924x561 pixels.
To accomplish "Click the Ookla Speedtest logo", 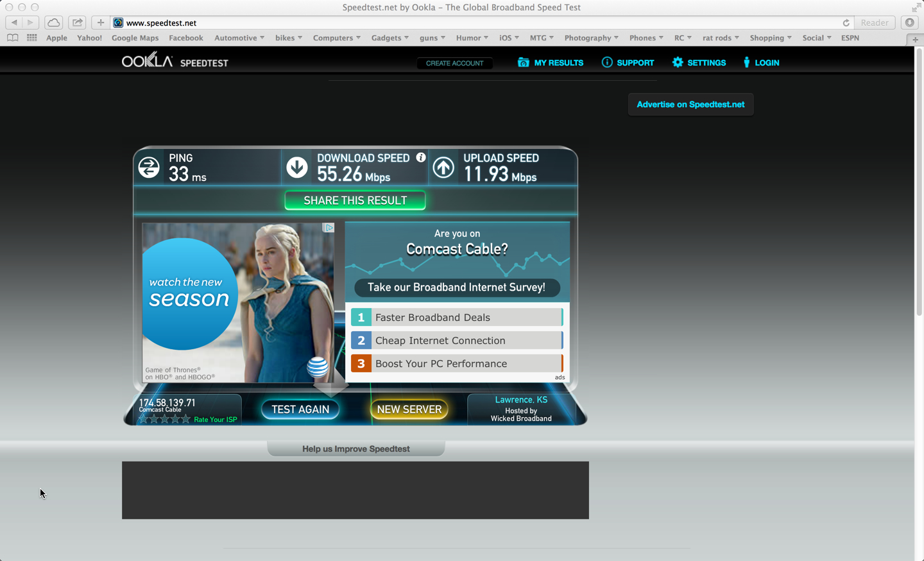I will point(175,61).
